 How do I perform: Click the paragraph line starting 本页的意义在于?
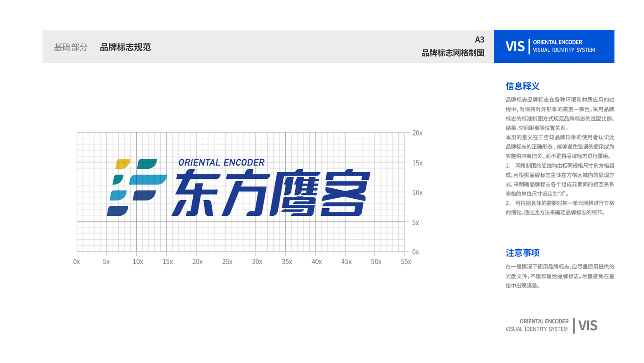point(560,137)
